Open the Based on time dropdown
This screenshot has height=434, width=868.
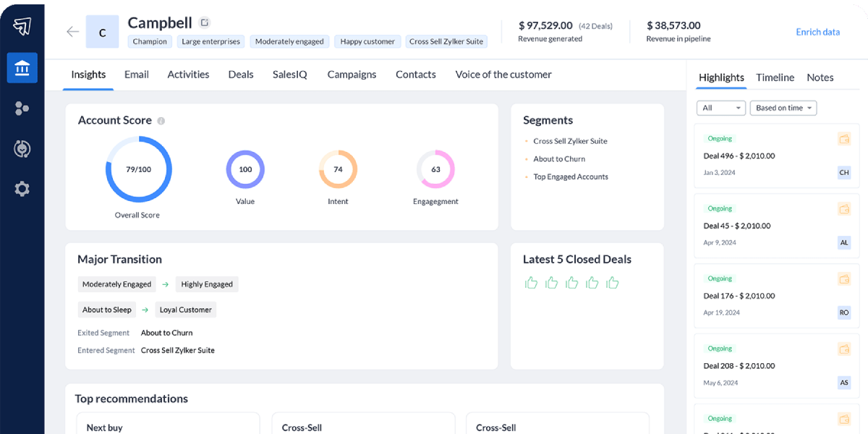click(783, 107)
